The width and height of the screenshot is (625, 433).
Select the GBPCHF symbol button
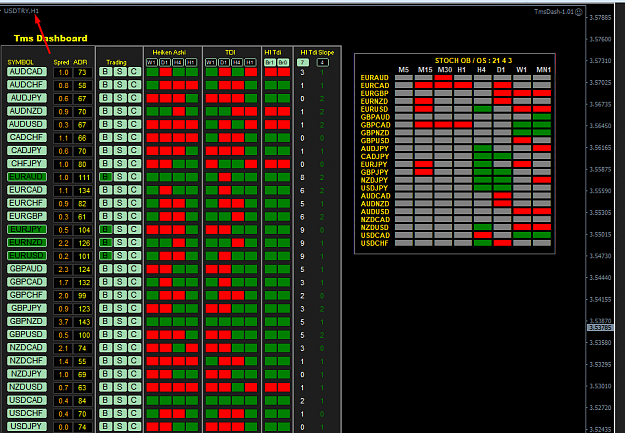[x=27, y=295]
